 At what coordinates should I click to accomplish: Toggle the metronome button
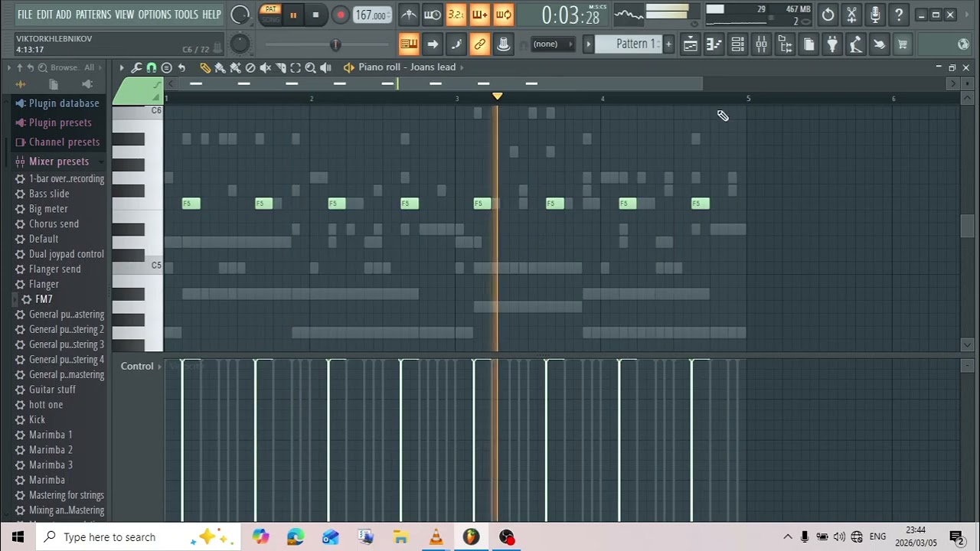409,15
